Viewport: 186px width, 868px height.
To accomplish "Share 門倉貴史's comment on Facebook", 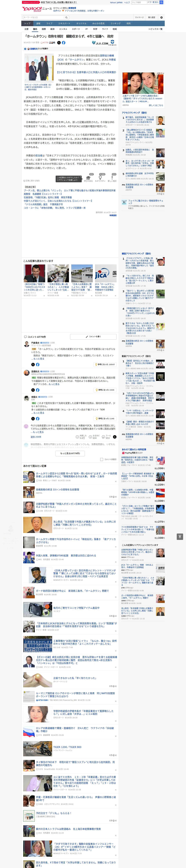I will 38,364.
